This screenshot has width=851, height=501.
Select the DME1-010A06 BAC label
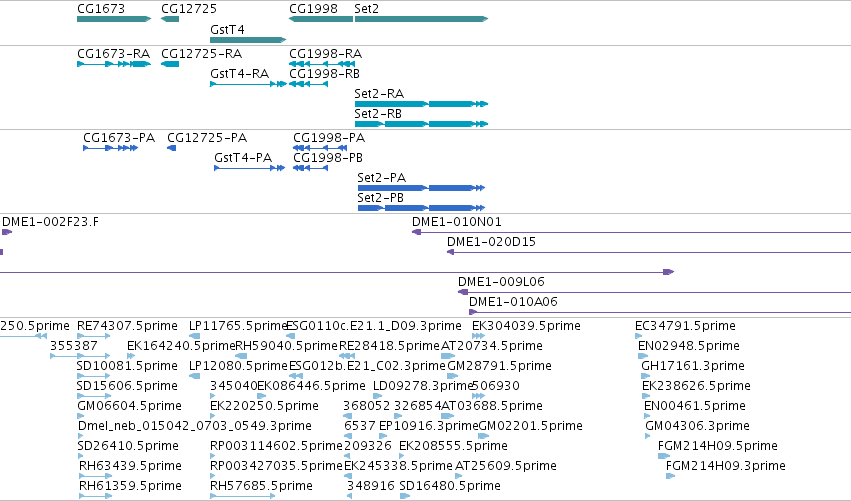[513, 302]
